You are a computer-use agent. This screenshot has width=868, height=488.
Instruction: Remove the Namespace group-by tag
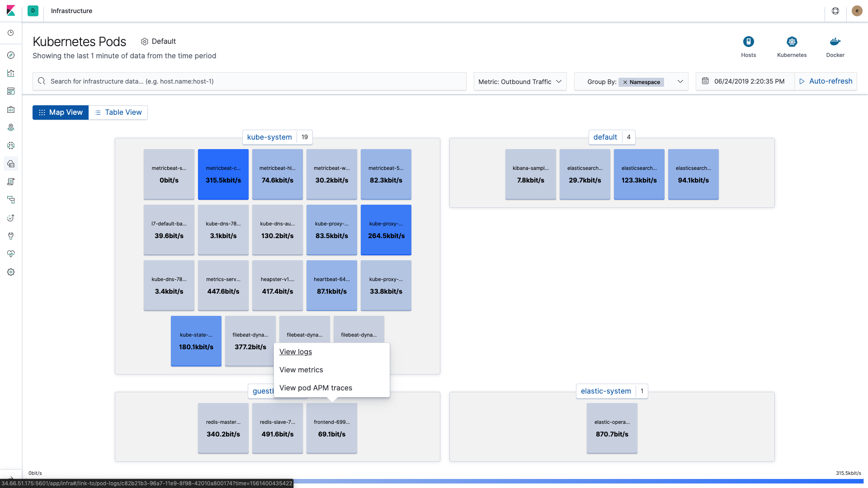[625, 82]
